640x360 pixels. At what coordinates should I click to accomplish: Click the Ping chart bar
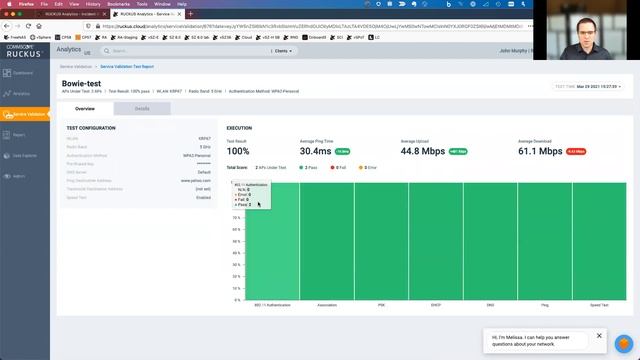(x=545, y=241)
